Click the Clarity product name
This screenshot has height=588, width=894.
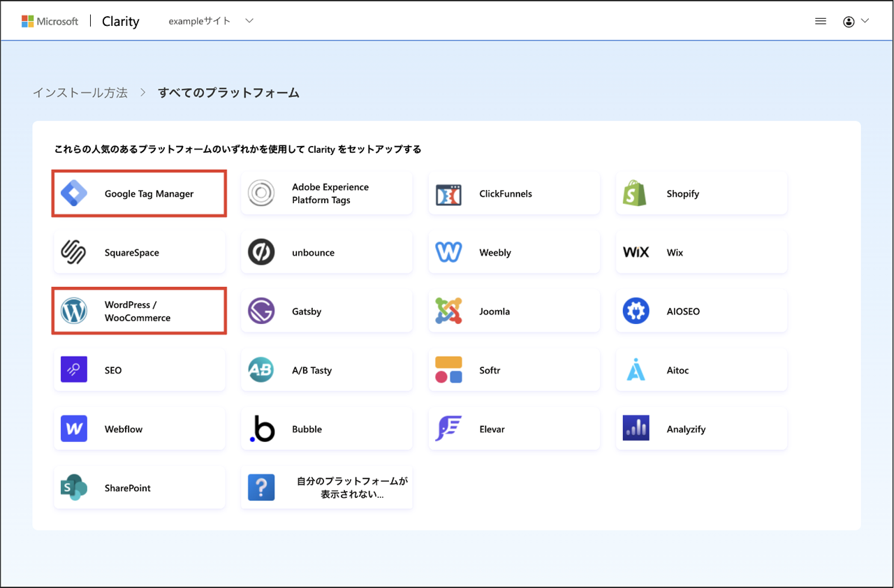[121, 21]
